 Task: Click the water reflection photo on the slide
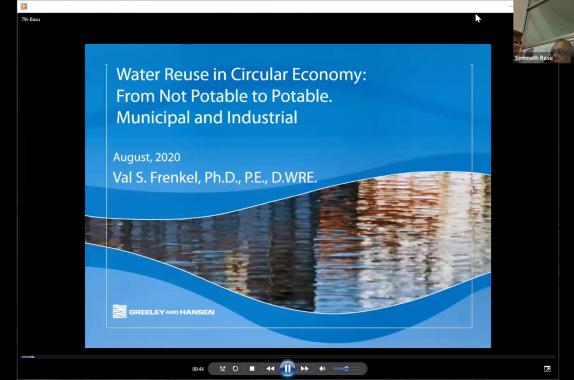(x=288, y=243)
